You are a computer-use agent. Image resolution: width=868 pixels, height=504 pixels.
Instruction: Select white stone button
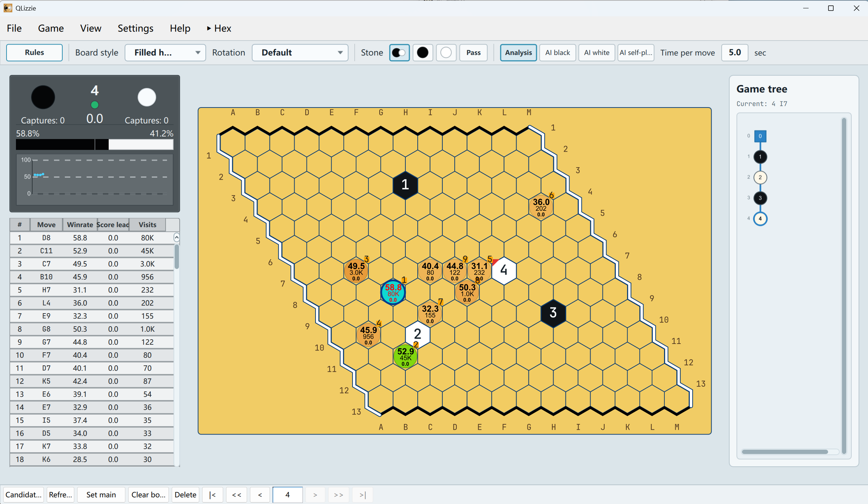pyautogui.click(x=446, y=52)
